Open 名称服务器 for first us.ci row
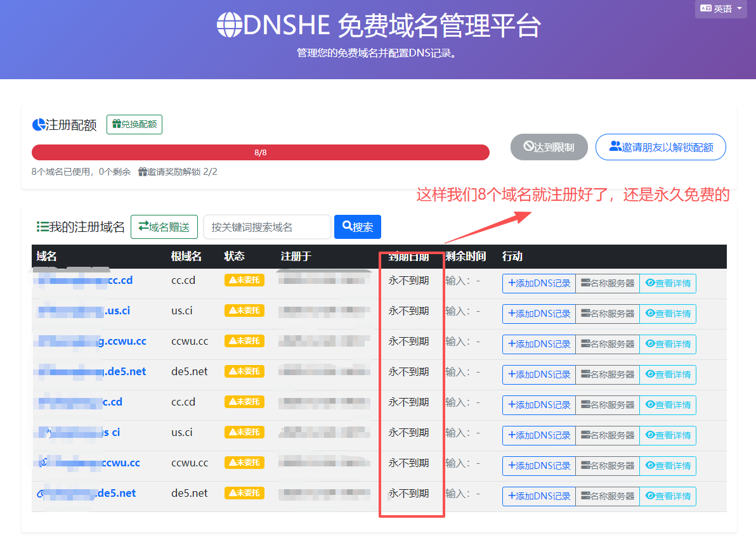The image size is (756, 538). [x=608, y=314]
